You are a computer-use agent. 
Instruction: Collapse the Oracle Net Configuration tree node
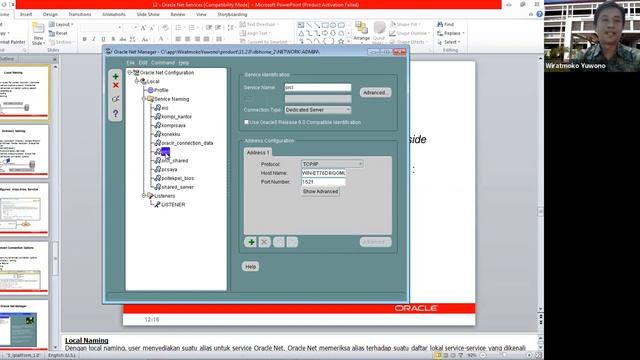tap(129, 72)
